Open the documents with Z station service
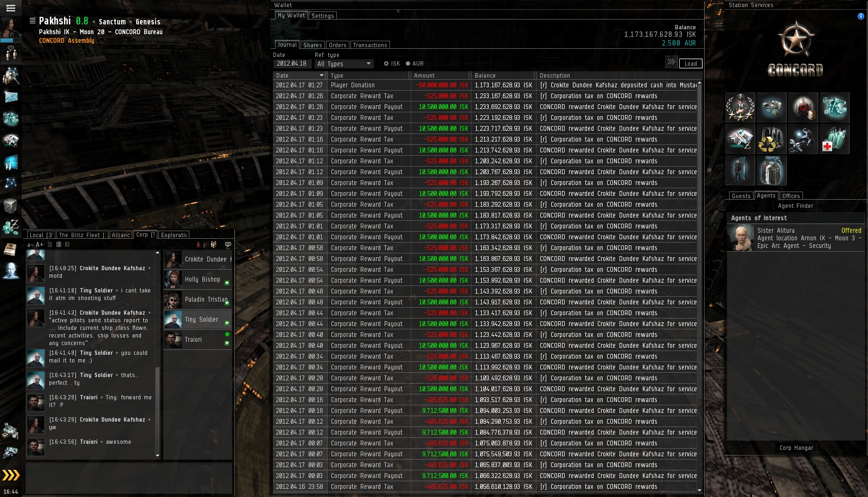Viewport: 868px width, 497px height. [x=740, y=139]
